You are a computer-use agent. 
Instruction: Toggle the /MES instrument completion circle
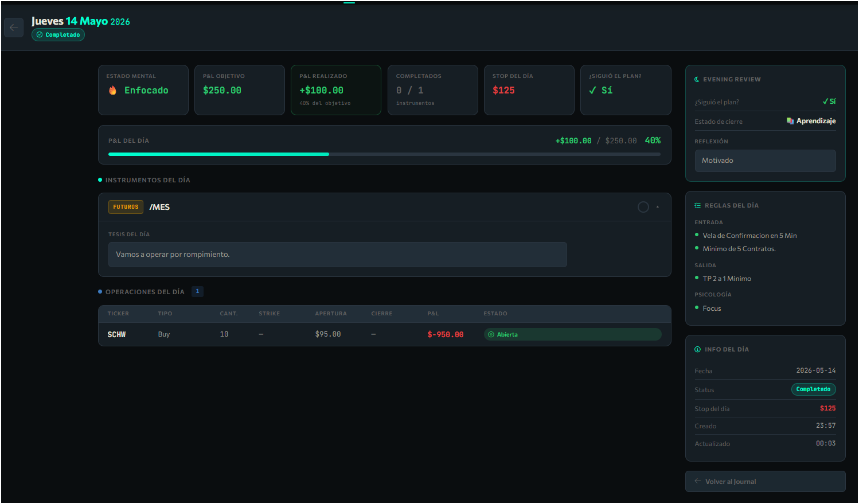643,207
